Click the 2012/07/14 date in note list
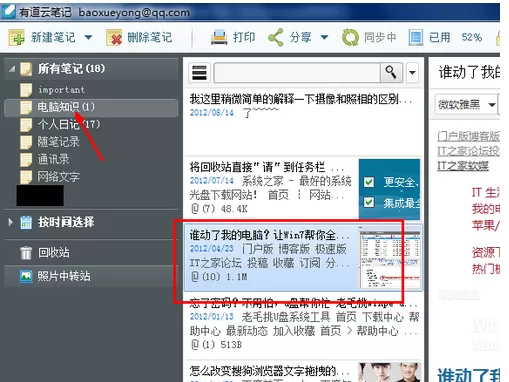509x382 pixels. coord(212,181)
